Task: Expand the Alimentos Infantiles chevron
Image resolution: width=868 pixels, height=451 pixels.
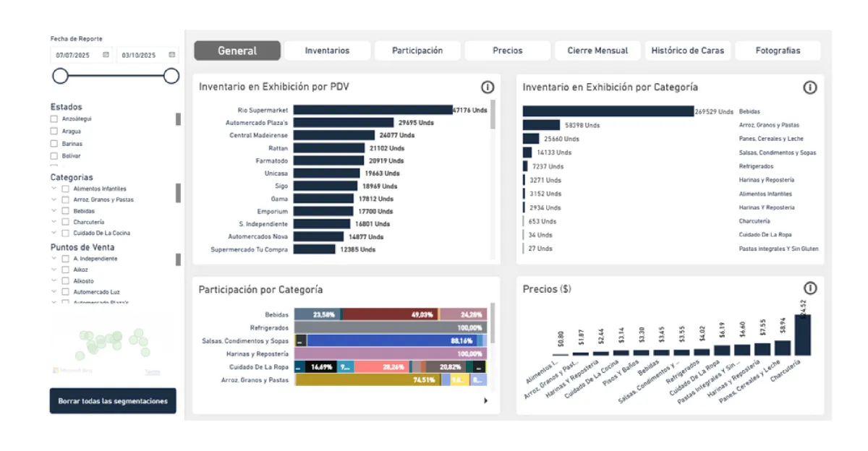Action: pyautogui.click(x=54, y=189)
